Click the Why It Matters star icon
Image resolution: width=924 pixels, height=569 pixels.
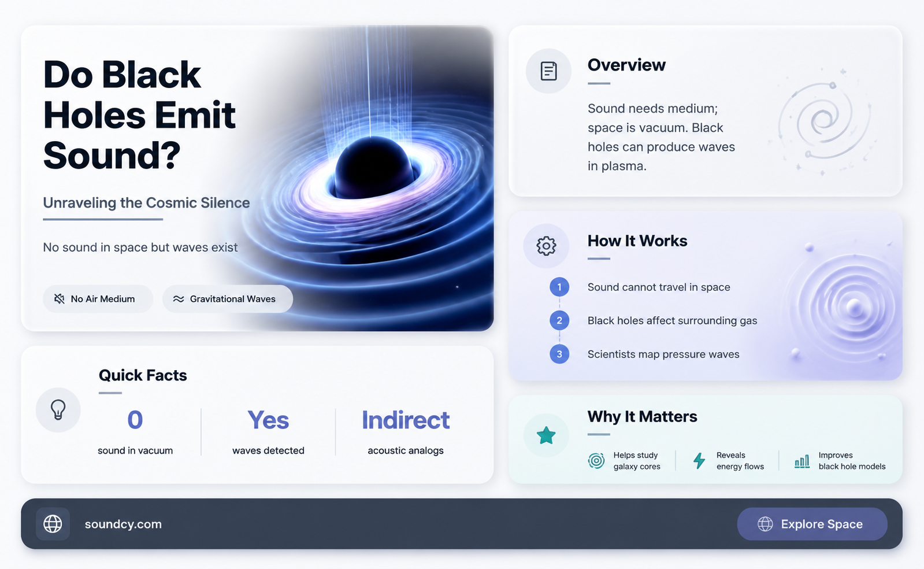[x=546, y=435]
